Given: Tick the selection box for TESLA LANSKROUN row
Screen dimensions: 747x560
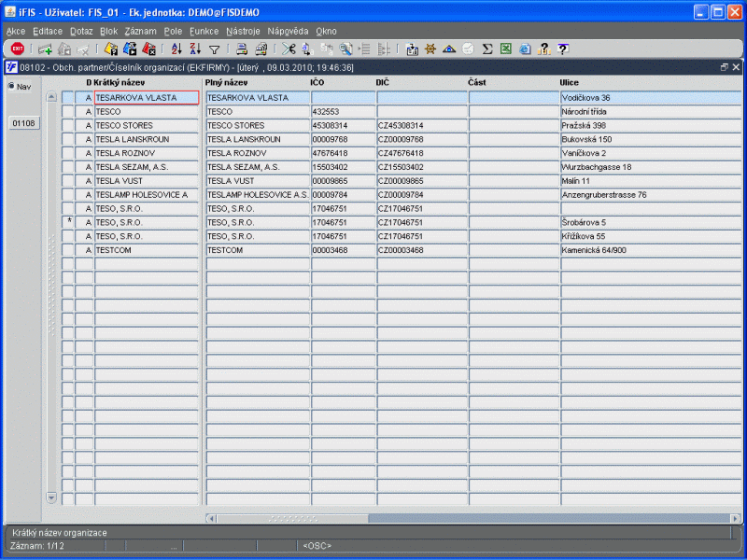Looking at the screenshot, I should (67, 139).
